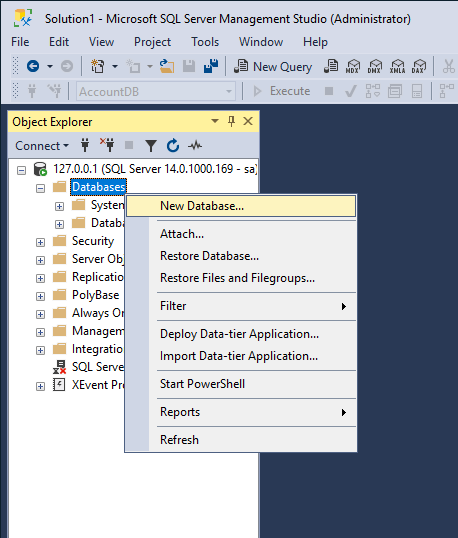
Task: Choose Attach from context menu
Action: tap(241, 234)
